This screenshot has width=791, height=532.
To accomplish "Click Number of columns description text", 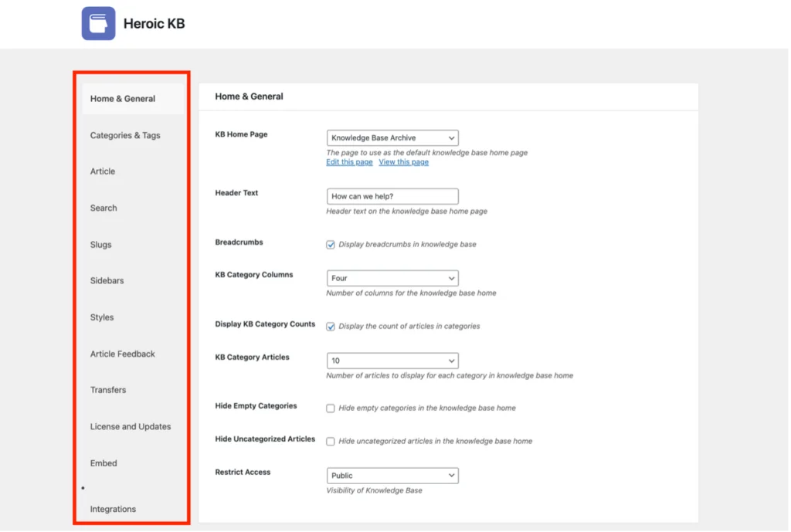I will [411, 293].
